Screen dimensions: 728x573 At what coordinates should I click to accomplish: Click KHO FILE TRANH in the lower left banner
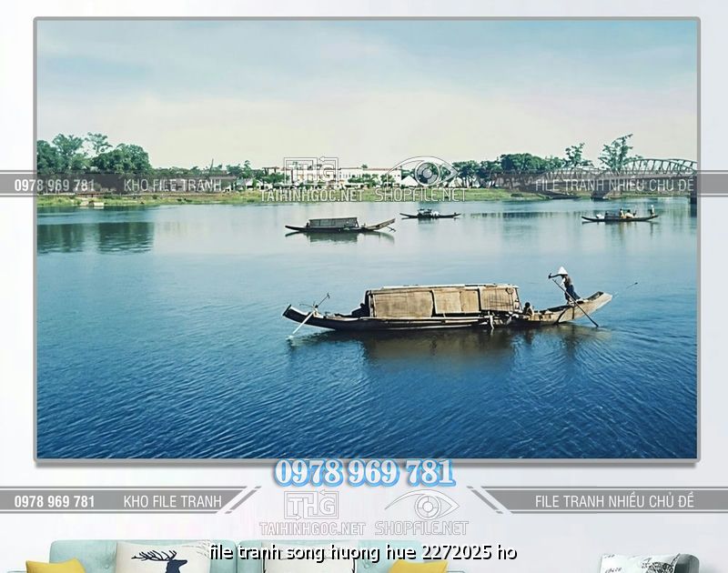(x=172, y=501)
